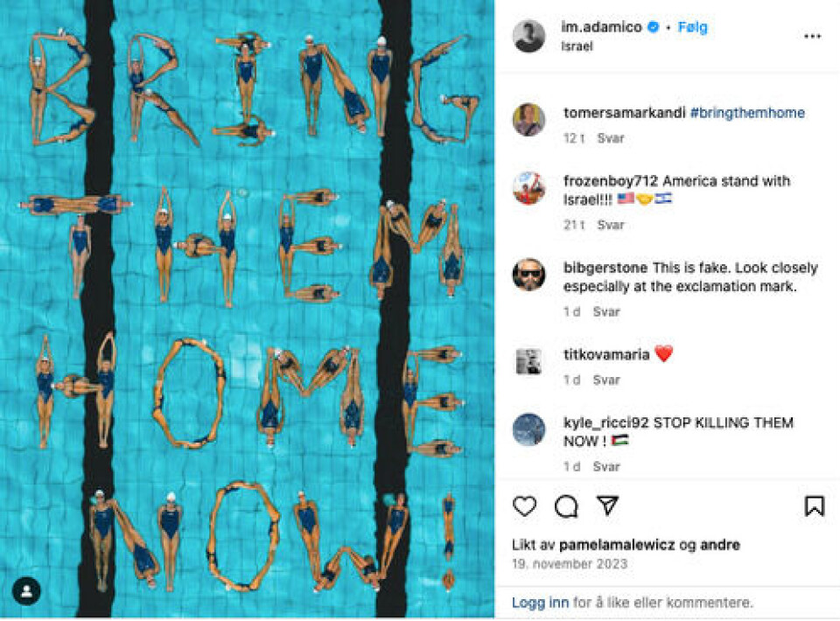Viewport: 840px width, 621px height.
Task: Show others who liked via 'andre'
Action: 720,545
